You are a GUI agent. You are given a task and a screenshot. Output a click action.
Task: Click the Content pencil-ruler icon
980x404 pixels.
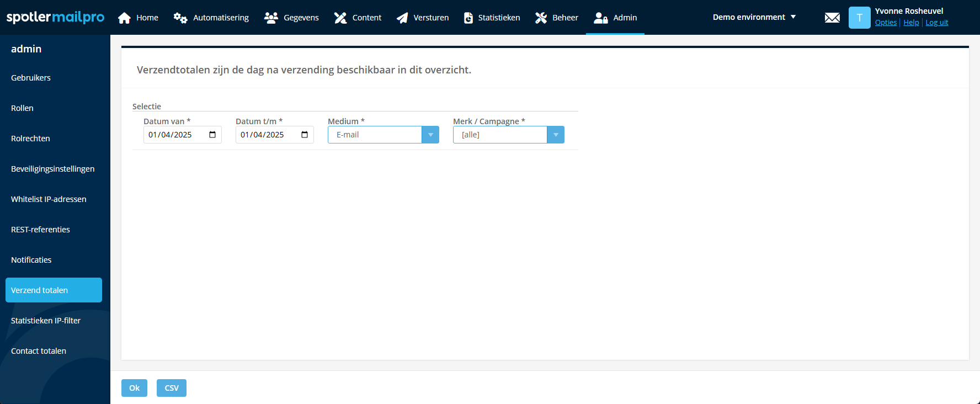click(340, 18)
